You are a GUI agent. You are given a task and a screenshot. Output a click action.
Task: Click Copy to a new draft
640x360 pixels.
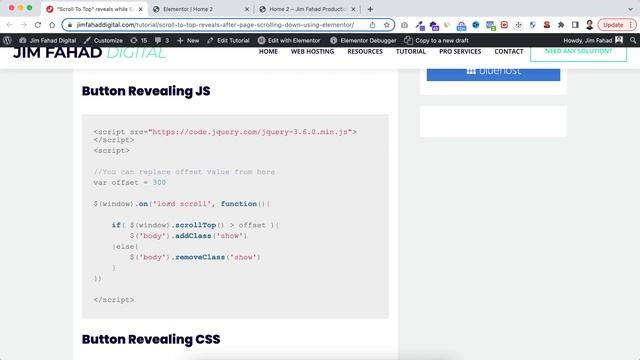coord(436,40)
